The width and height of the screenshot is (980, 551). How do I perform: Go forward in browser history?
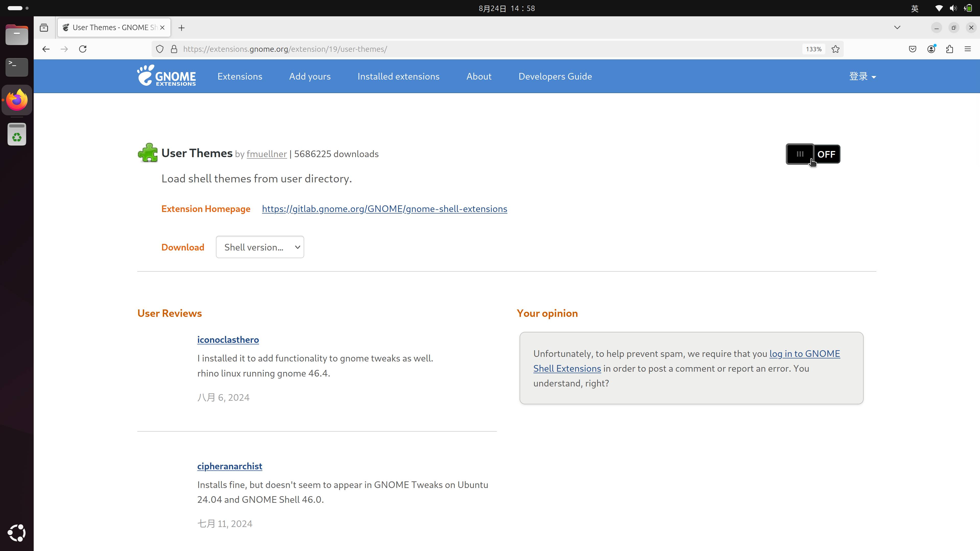tap(64, 49)
